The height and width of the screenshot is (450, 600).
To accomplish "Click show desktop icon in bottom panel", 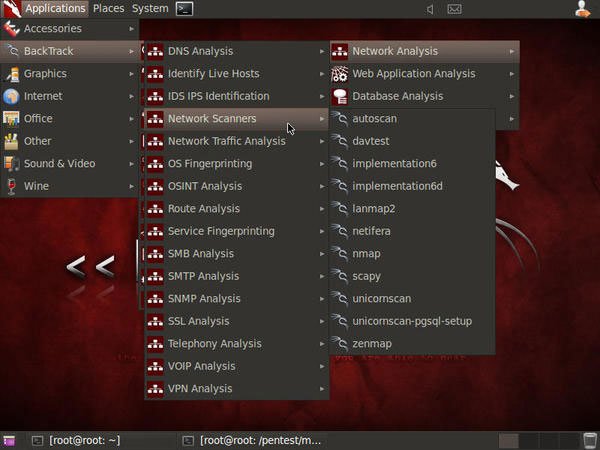I will click(9, 441).
